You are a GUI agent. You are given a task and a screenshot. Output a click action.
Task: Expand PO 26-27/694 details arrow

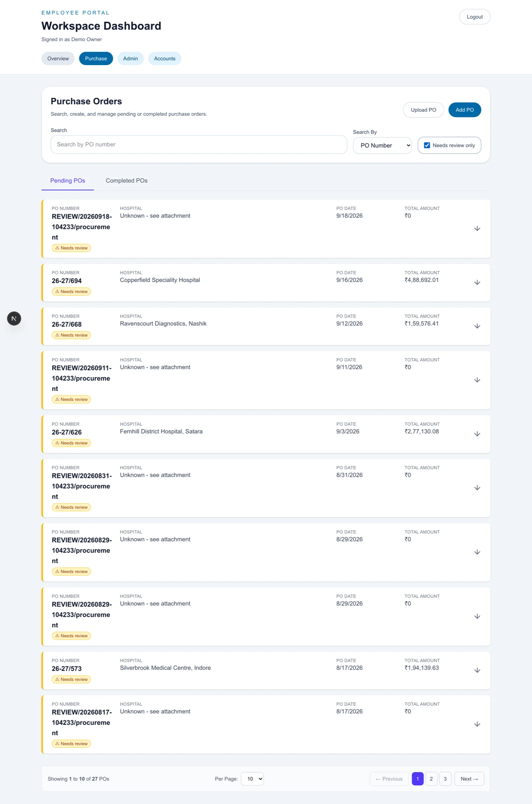477,283
